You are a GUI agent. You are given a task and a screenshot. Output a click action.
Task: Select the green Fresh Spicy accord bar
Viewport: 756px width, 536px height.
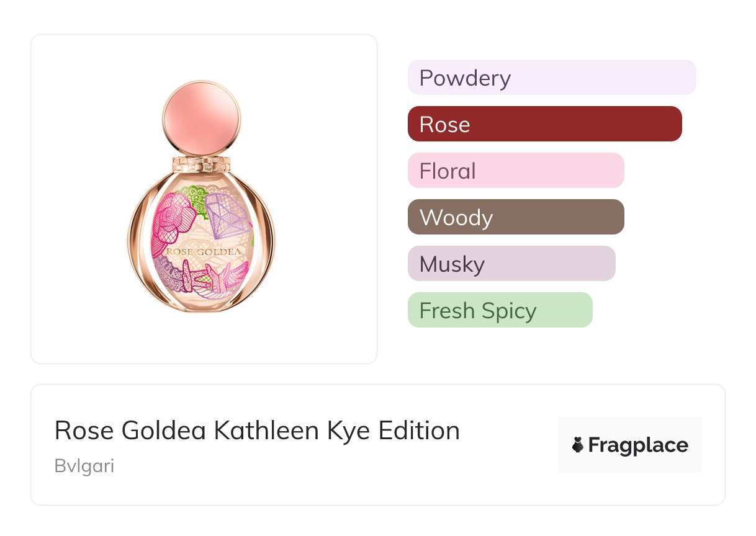click(x=500, y=310)
